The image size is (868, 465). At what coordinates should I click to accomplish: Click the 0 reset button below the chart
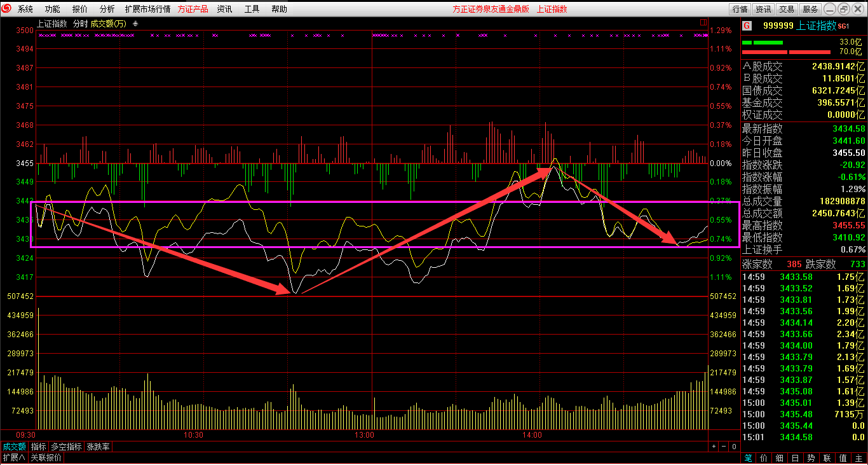point(734,447)
